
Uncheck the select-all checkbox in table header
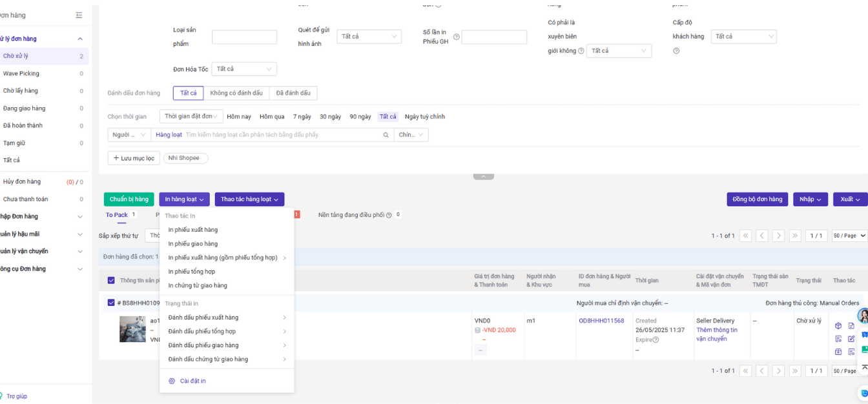point(111,281)
